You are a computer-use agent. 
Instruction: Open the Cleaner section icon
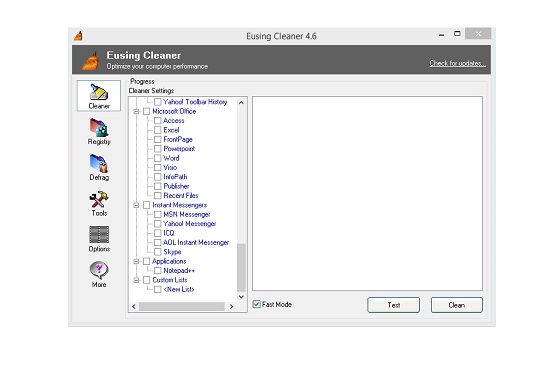tap(99, 96)
